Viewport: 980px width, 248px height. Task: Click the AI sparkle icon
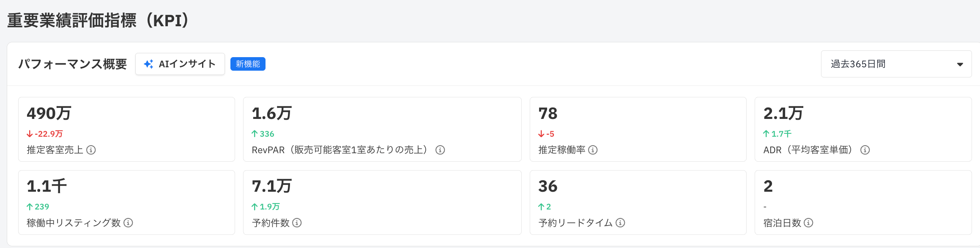(x=148, y=64)
